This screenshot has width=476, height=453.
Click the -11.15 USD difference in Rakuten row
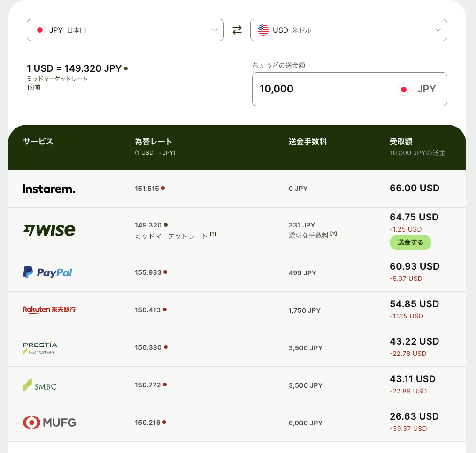point(407,316)
